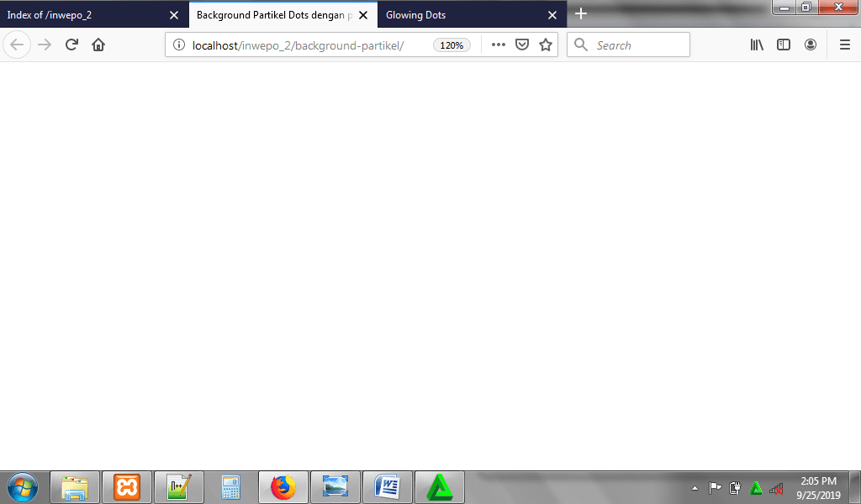Open Microsoft Word from the taskbar

388,487
